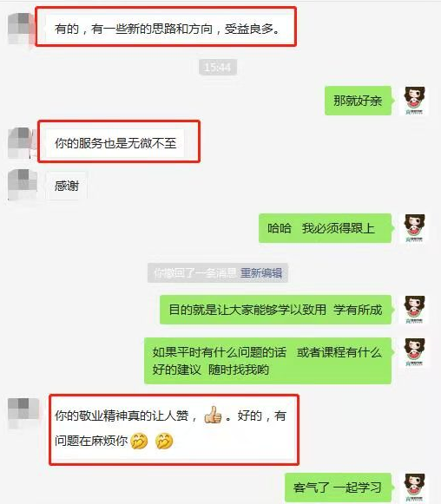Click the 15:44 timestamp label
The height and width of the screenshot is (504, 441).
(218, 67)
